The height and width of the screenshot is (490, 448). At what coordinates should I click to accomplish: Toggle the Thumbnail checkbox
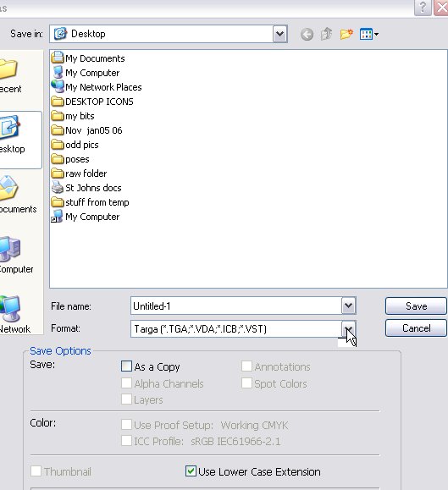36,471
